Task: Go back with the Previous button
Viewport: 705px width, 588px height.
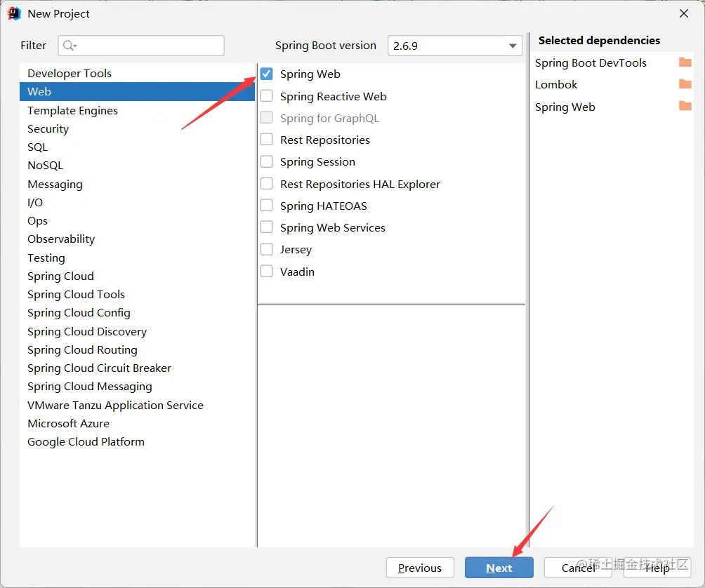Action: click(420, 568)
